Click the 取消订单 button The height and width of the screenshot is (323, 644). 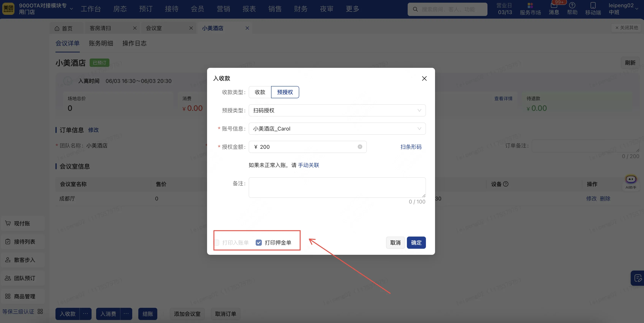coord(226,314)
